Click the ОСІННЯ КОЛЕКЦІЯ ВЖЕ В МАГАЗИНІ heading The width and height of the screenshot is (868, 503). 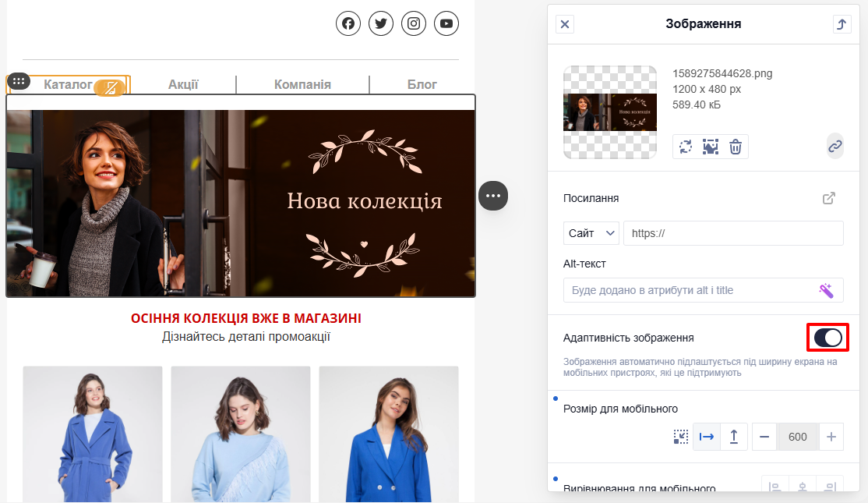pos(245,318)
